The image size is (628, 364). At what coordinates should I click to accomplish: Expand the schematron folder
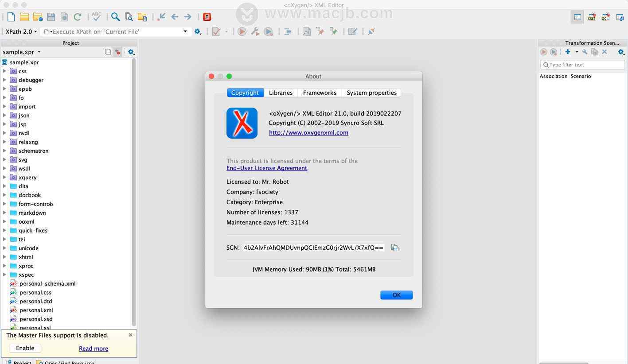pos(4,151)
